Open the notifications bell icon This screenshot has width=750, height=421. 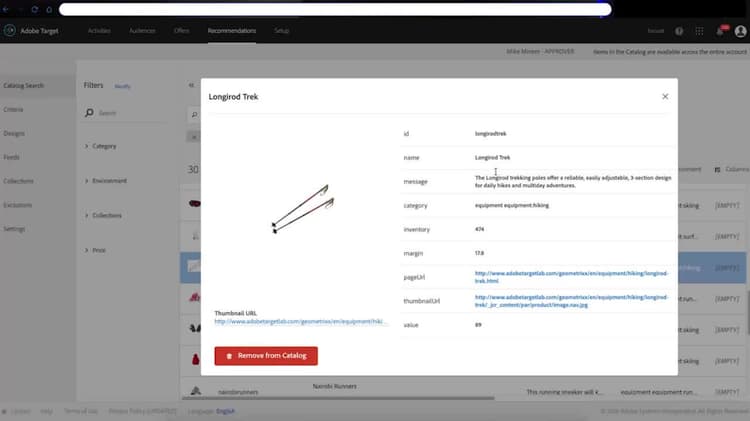[x=720, y=32]
